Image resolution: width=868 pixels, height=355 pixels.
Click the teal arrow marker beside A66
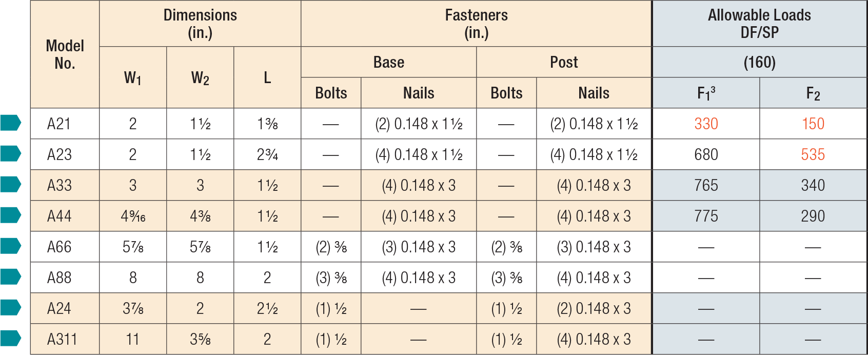pos(10,246)
